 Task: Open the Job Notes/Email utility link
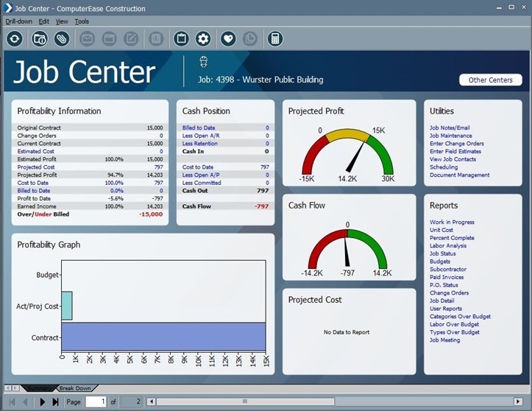tap(449, 127)
